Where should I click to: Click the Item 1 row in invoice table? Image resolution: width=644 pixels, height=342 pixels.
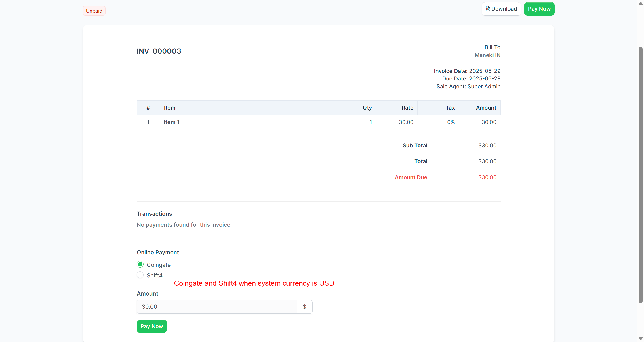point(172,122)
